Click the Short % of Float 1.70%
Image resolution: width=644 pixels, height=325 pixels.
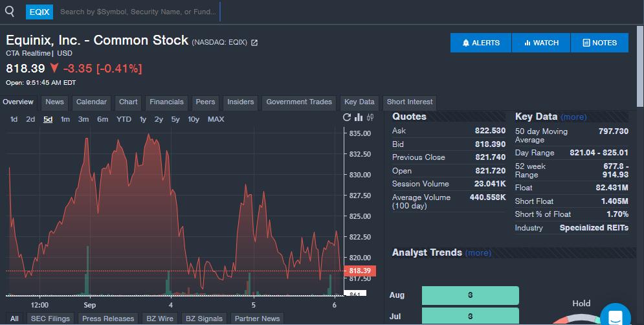pyautogui.click(x=617, y=214)
